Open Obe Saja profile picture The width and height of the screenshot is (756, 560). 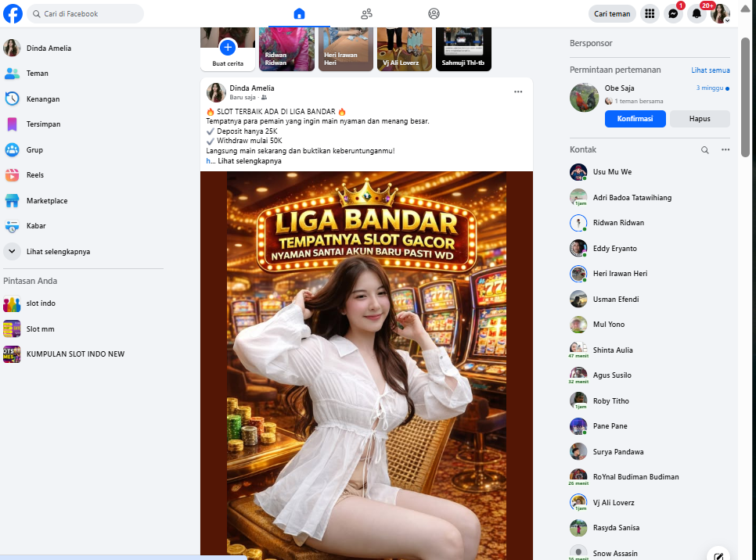pyautogui.click(x=584, y=97)
